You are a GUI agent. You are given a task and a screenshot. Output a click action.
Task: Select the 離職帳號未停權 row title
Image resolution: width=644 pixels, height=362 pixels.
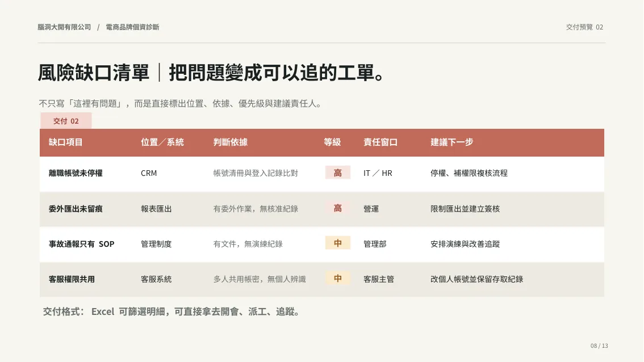pyautogui.click(x=76, y=173)
